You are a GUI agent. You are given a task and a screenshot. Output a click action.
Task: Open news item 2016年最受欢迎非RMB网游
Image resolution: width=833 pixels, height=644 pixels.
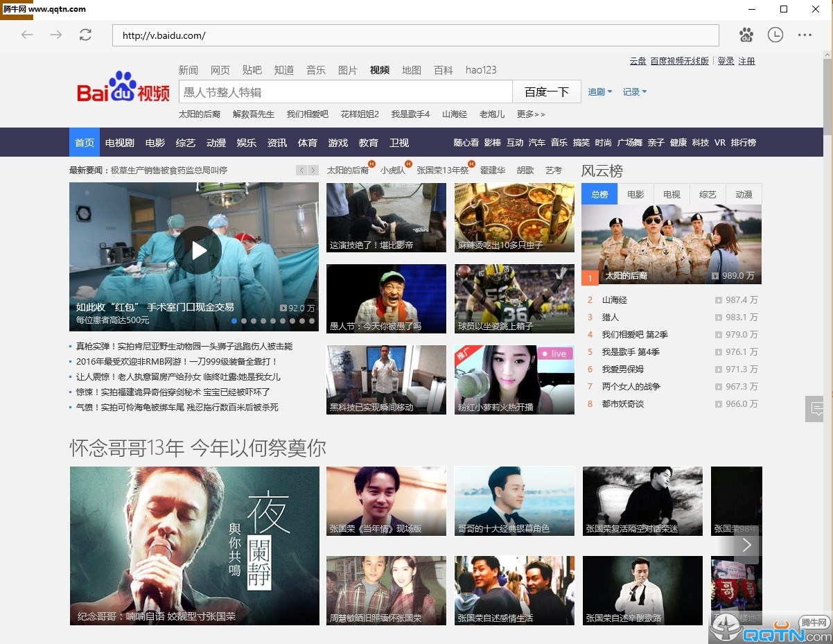tap(177, 362)
